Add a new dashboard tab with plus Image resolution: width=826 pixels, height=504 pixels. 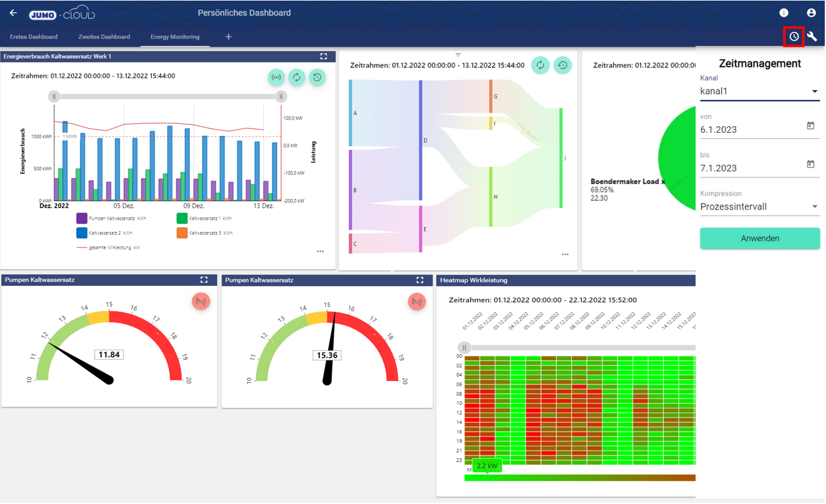click(x=228, y=37)
